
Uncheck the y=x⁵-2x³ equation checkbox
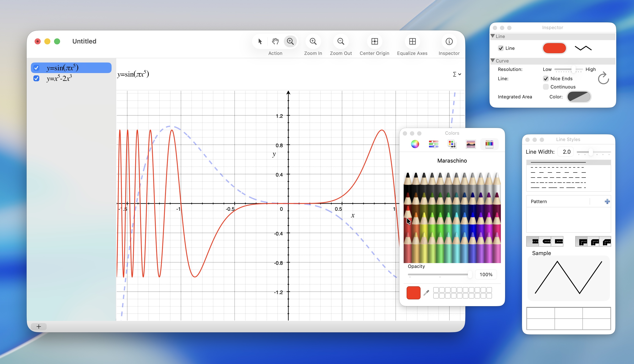tap(36, 79)
